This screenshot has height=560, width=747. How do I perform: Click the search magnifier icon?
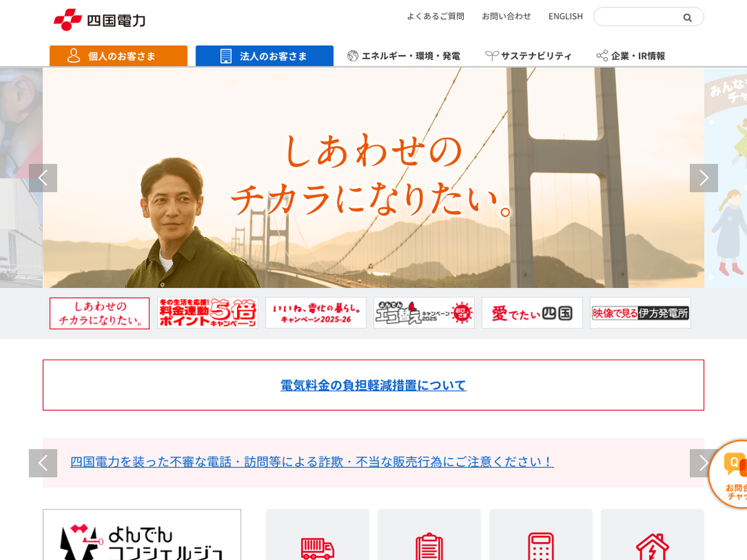click(x=687, y=17)
